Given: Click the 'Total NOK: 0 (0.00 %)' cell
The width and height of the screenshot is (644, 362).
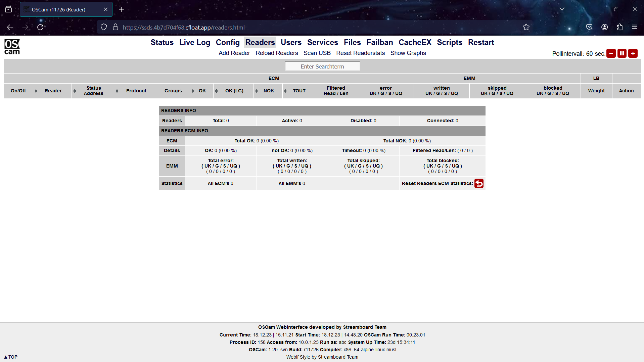Looking at the screenshot, I should (407, 141).
